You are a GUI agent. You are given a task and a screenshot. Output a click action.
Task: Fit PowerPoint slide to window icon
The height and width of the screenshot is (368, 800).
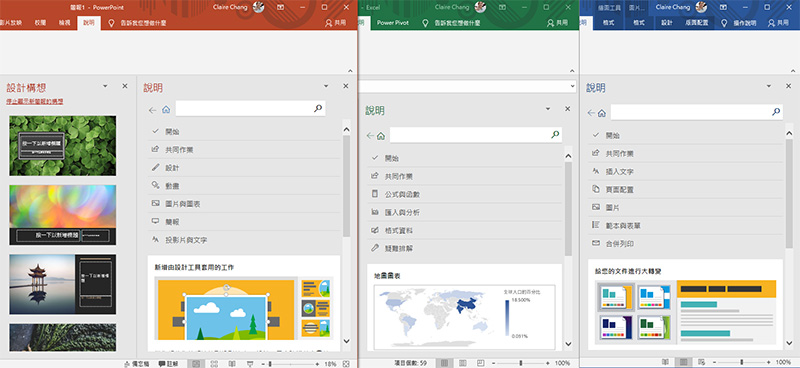click(347, 364)
